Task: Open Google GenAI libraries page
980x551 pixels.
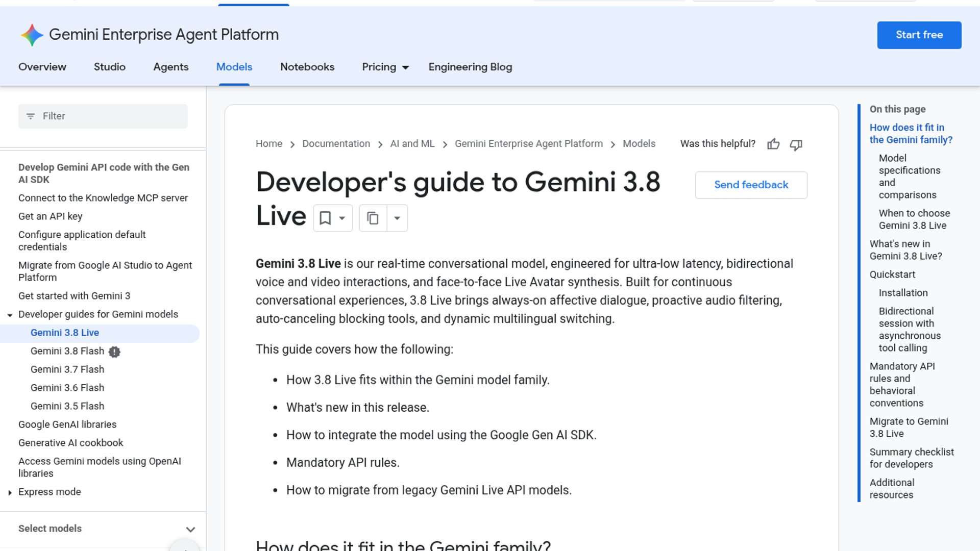Action: click(x=67, y=424)
